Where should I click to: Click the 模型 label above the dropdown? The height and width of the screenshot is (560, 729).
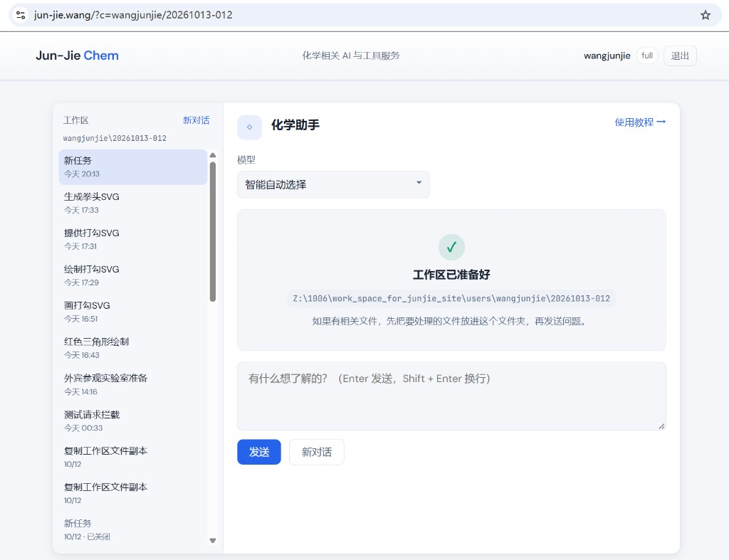pos(246,160)
